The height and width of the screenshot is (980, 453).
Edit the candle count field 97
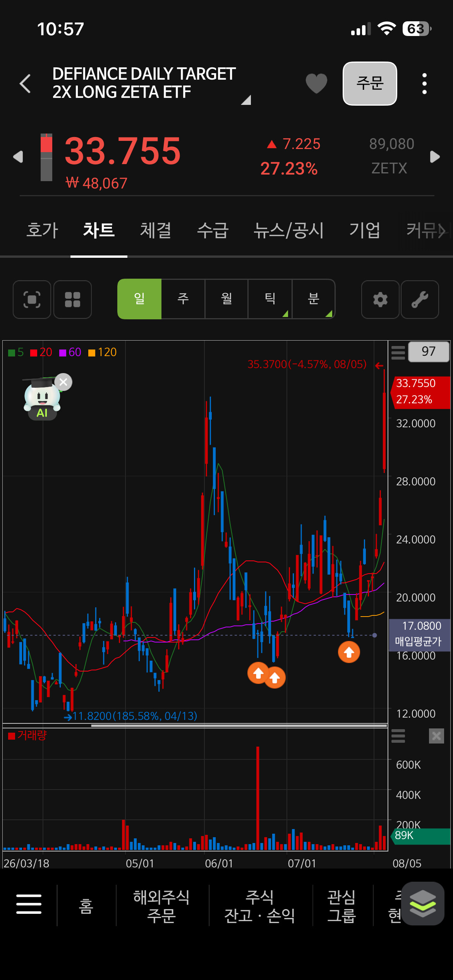(429, 351)
